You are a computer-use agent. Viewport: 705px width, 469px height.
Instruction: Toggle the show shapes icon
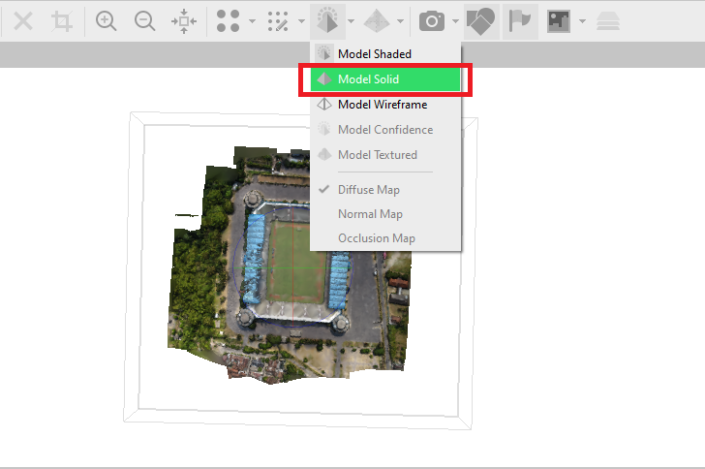[x=481, y=21]
